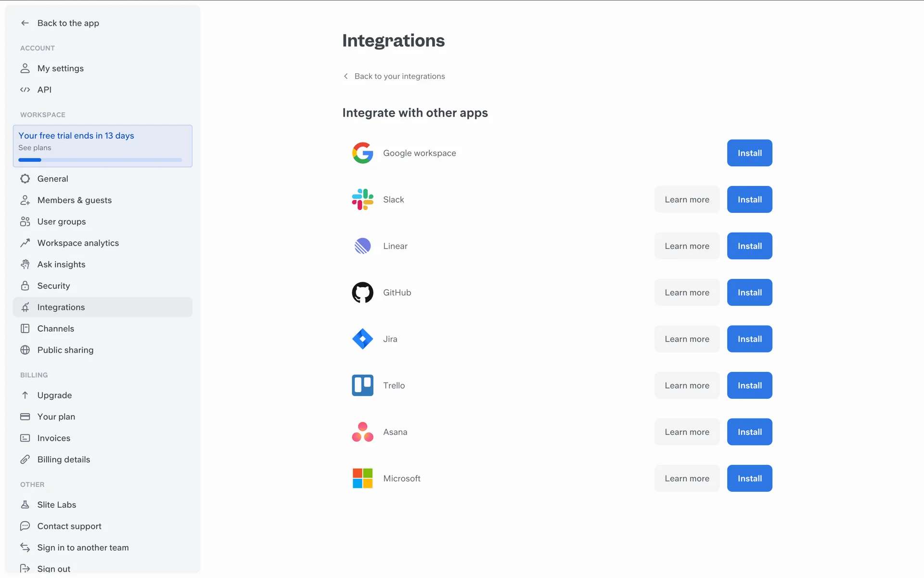
Task: Click the back arrow to the app
Action: pos(25,23)
